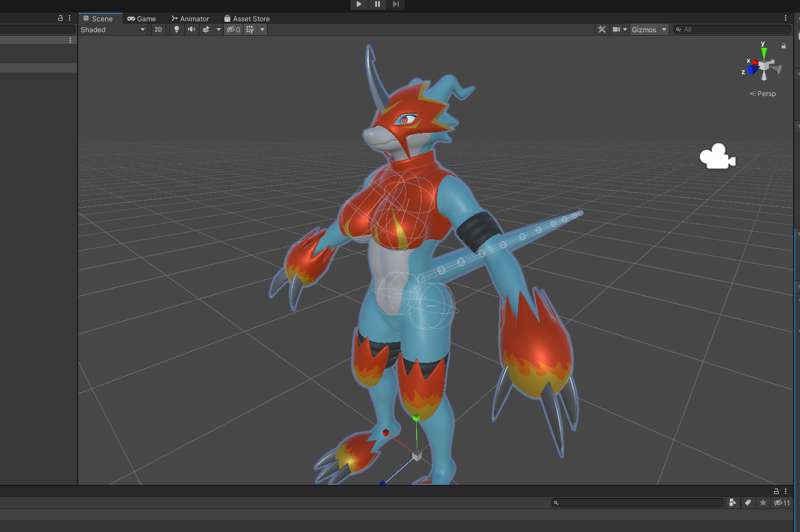Toggle hidden objects scene visibility counter
Viewport: 800px width, 532px height.
tap(234, 30)
